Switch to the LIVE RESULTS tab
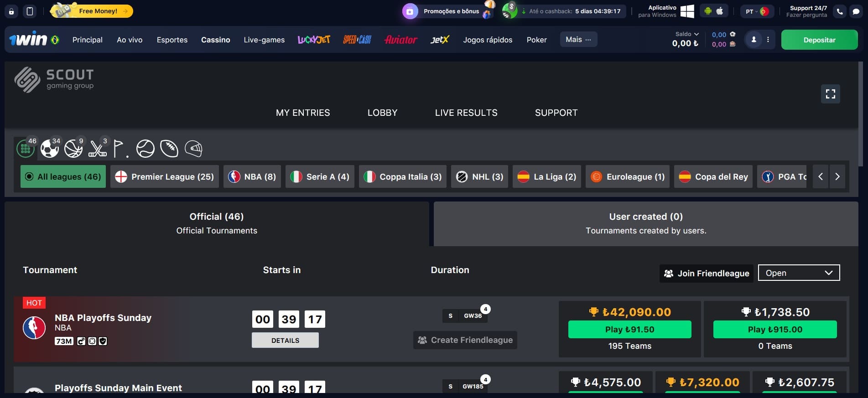Screen dimensions: 868x398 [x=466, y=113]
